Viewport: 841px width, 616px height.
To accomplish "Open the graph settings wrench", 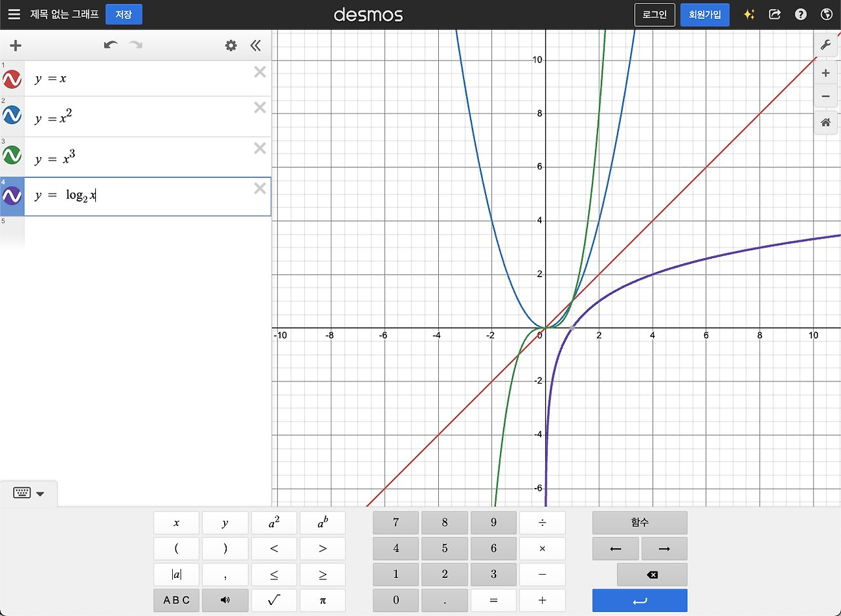I will pos(826,45).
